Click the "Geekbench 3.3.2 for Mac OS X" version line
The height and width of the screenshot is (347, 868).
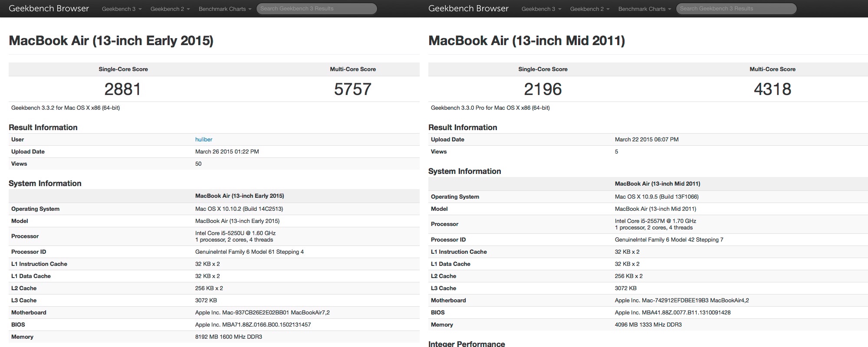tap(66, 108)
